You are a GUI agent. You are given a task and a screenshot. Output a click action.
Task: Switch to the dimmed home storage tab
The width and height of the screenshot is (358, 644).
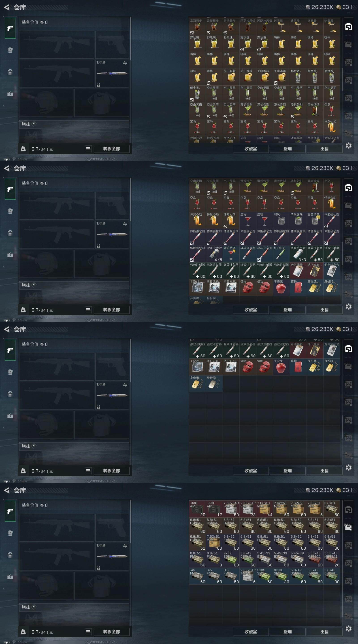tap(348, 510)
